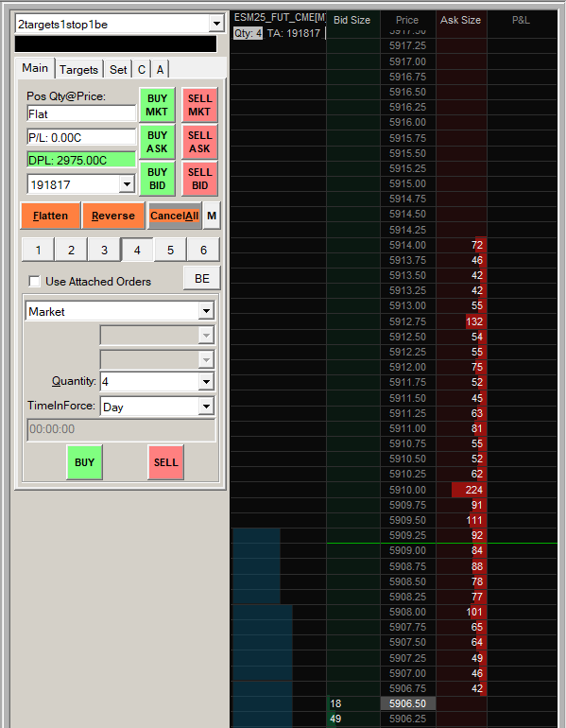Click ask size 101 at 5908.00

point(462,612)
